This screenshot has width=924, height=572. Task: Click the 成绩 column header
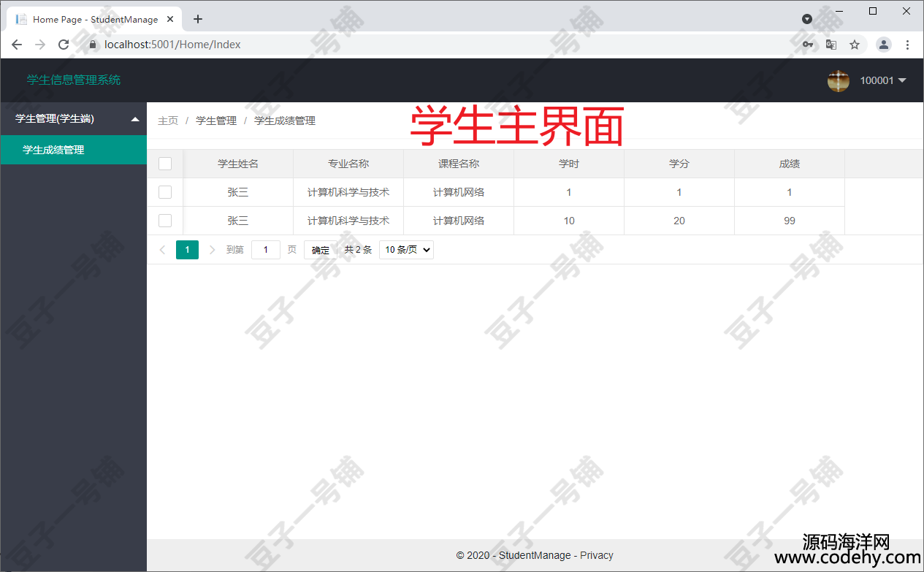pos(790,164)
